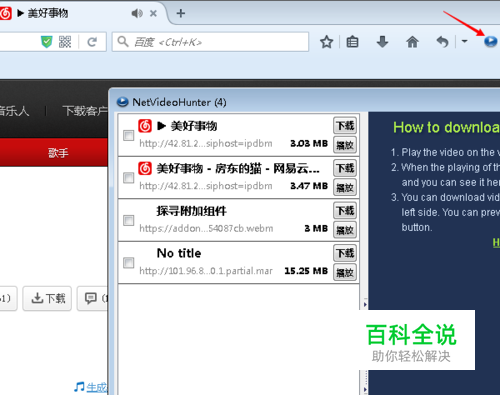500x395 pixels.
Task: Open the downloads arrow icon
Action: [x=382, y=42]
